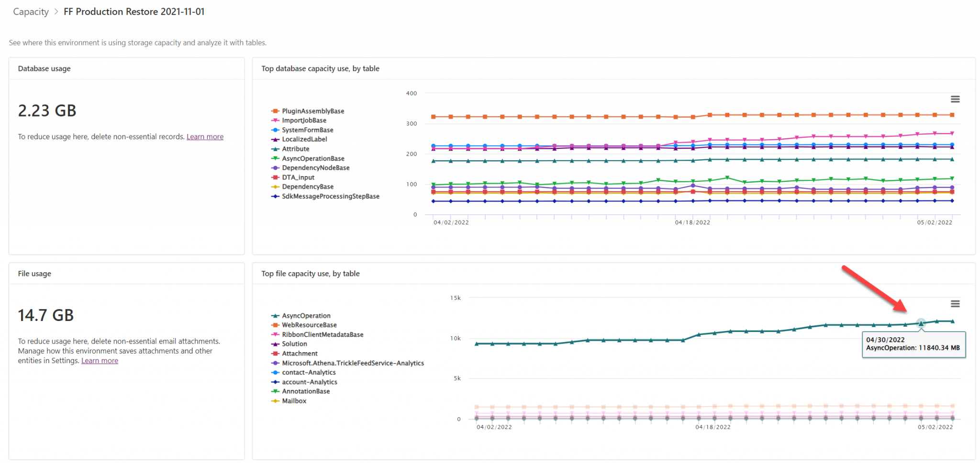
Task: Click the yellow Mailbox legend icon
Action: click(274, 400)
